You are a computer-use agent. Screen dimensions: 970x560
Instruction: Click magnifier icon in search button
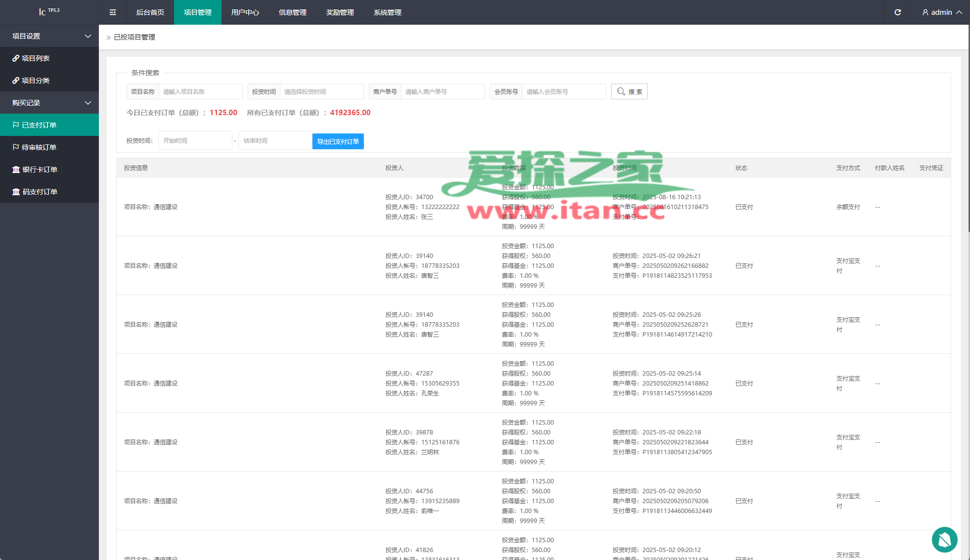tap(621, 91)
